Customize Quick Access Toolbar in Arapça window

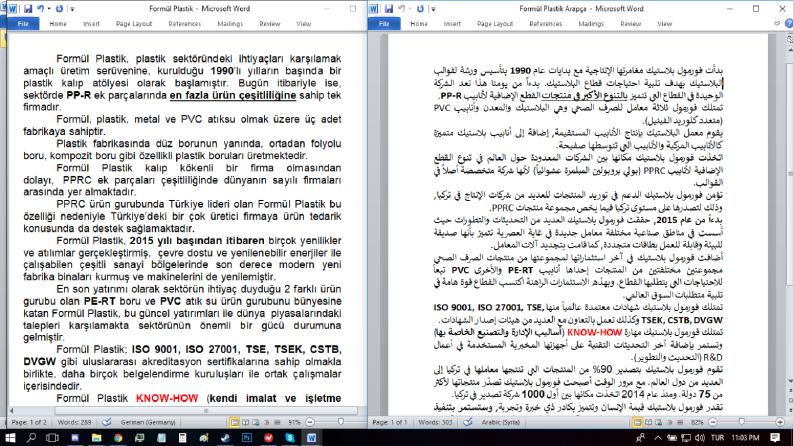pos(433,9)
